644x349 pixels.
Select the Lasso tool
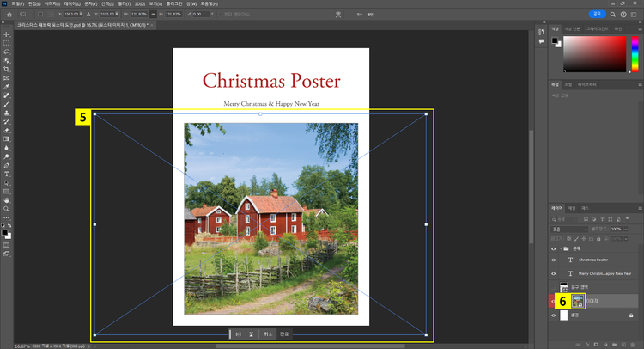pos(7,52)
